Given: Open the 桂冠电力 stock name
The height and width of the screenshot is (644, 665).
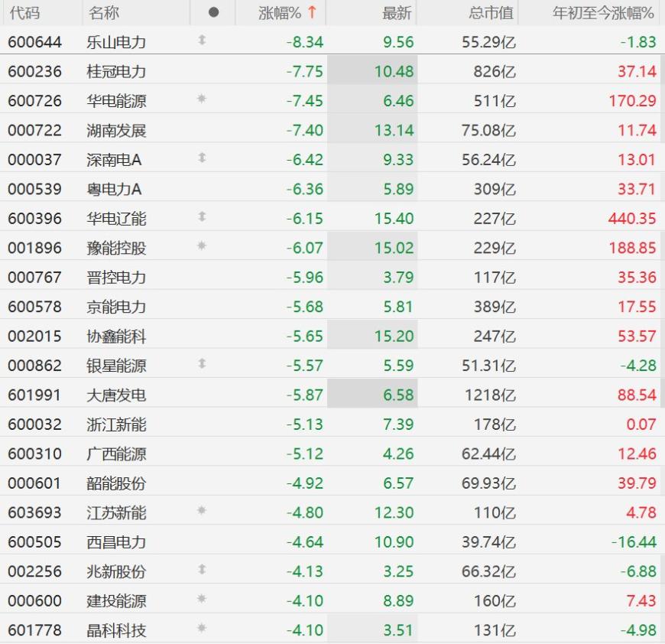Looking at the screenshot, I should 116,71.
